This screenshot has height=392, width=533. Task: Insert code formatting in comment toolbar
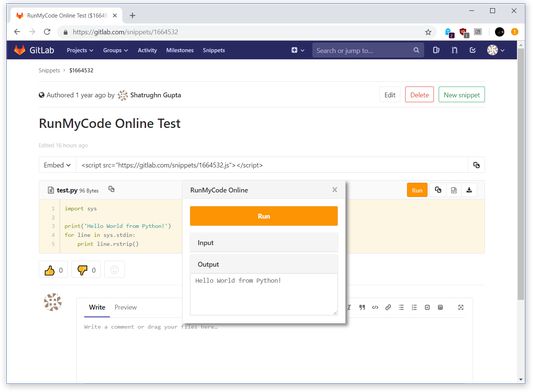tap(375, 307)
